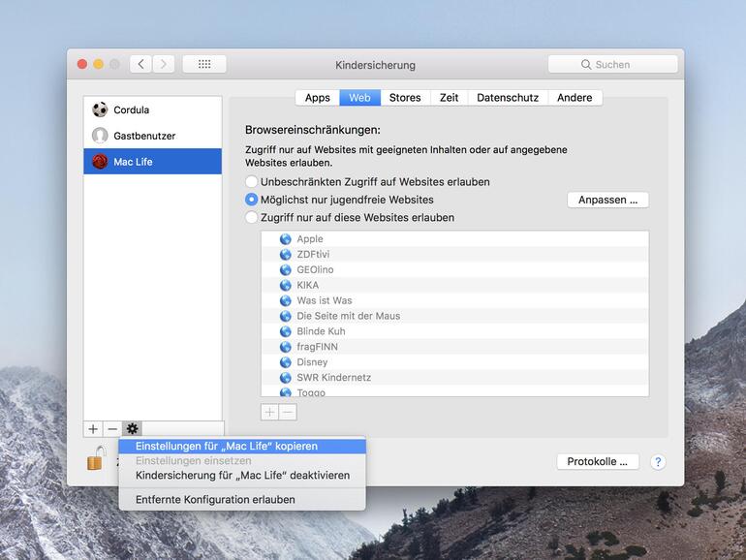Remove a website with the list minus button
Viewport: 746px width, 560px height.
click(288, 412)
